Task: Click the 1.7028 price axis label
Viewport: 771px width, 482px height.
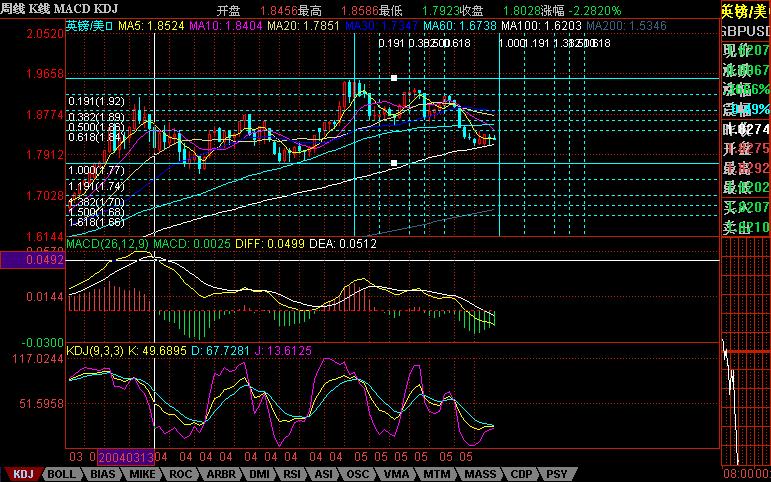Action: [x=45, y=196]
